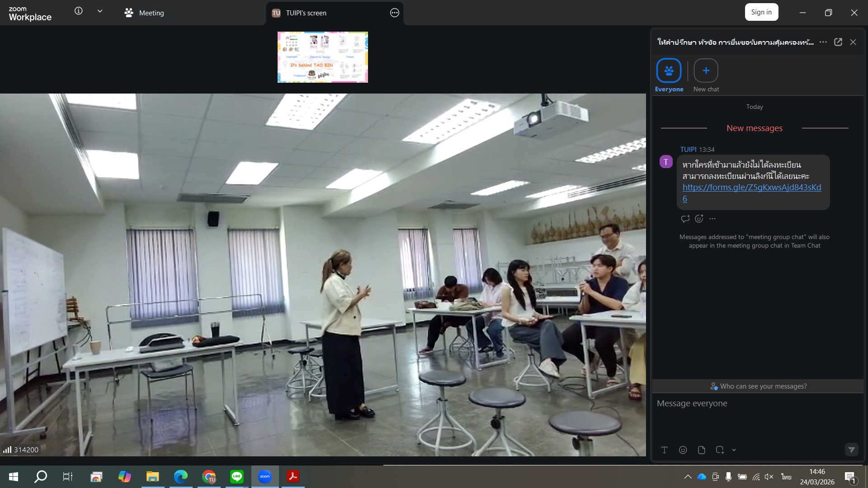The height and width of the screenshot is (488, 868).
Task: Select the Everyone chat channel
Action: click(669, 71)
